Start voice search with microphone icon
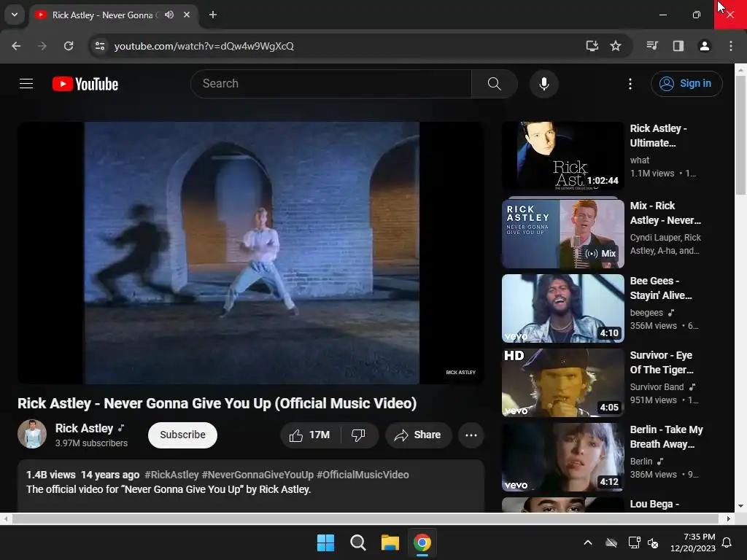747x560 pixels. [x=543, y=84]
